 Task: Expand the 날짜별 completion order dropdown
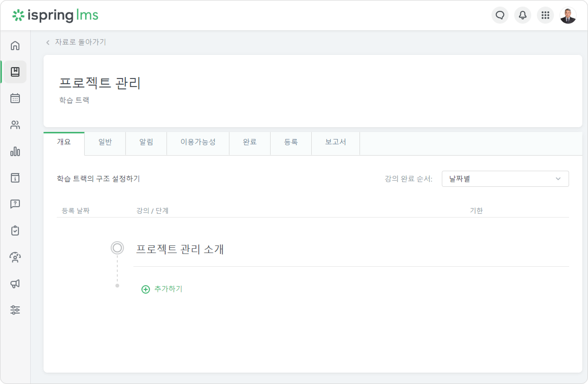505,179
